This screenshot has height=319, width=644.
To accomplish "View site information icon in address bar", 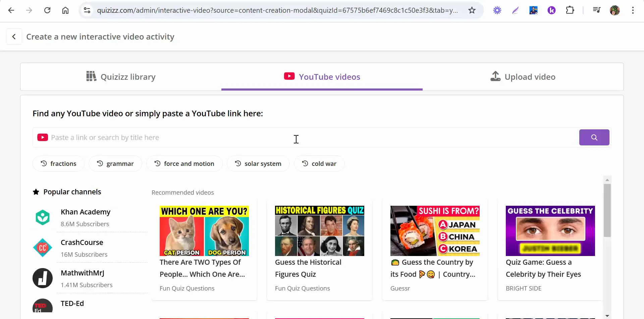I will [x=87, y=10].
